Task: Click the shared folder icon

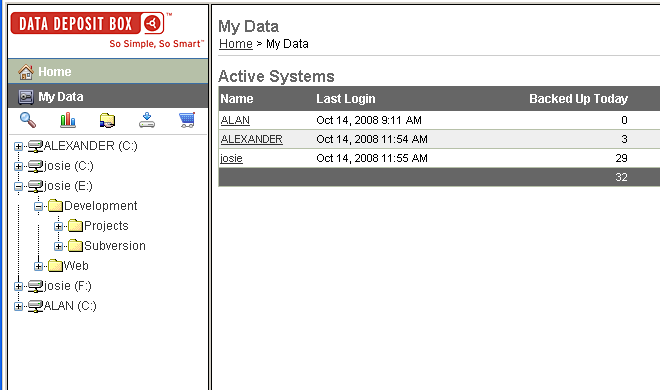Action: click(107, 120)
